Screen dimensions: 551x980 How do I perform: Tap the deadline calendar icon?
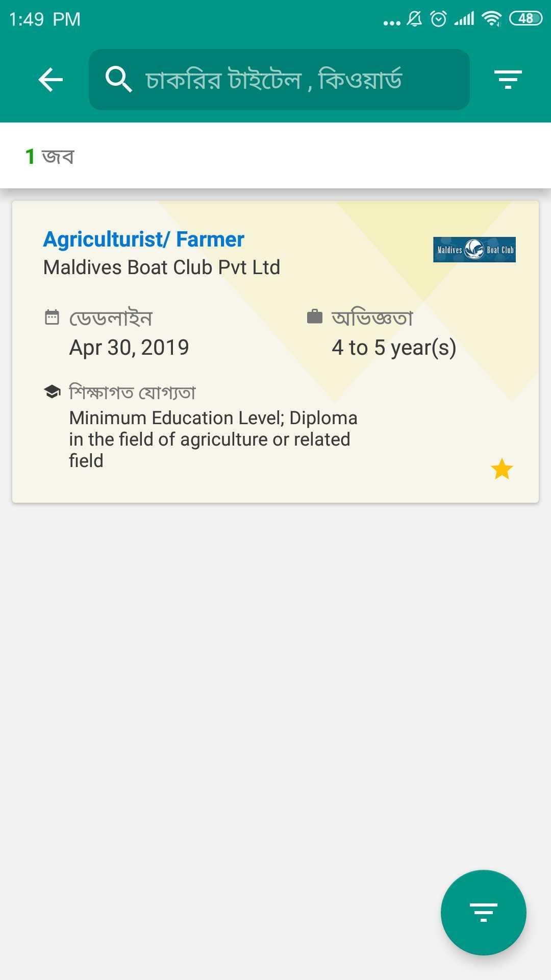(52, 317)
